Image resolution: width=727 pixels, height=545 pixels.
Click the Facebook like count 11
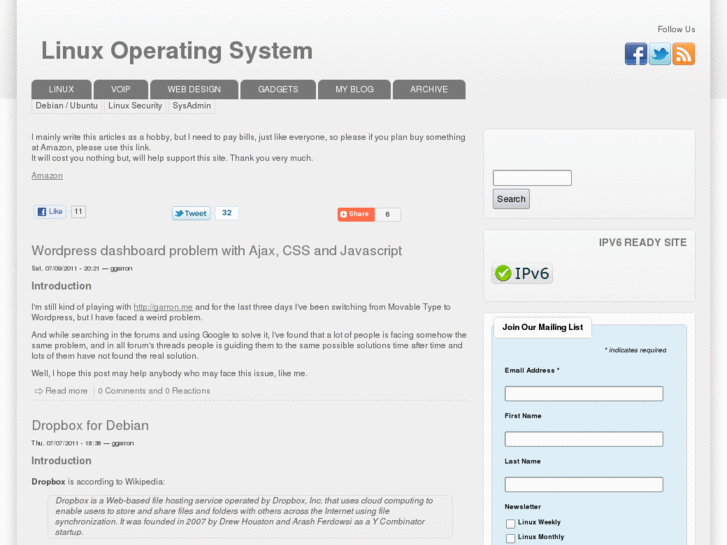pyautogui.click(x=78, y=212)
